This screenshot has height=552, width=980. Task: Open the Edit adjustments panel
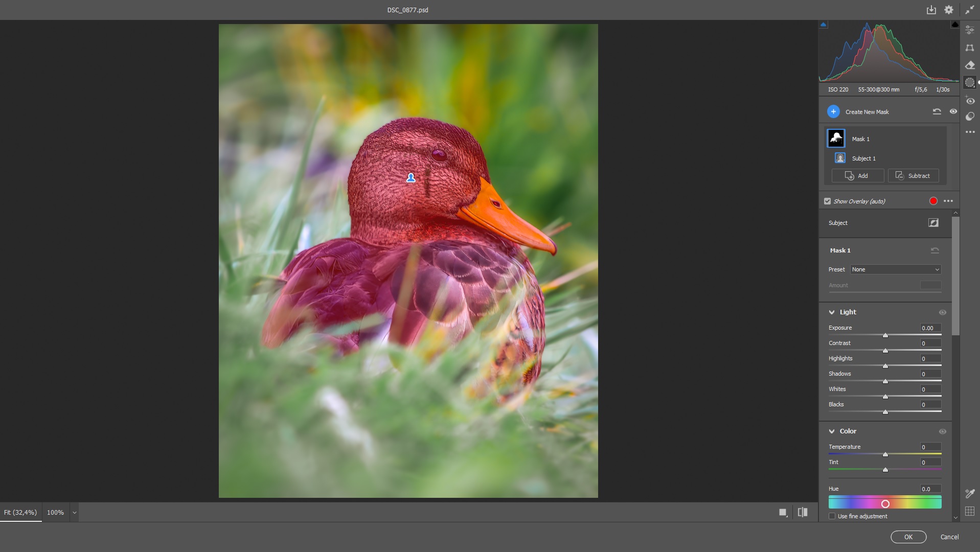pyautogui.click(x=969, y=29)
